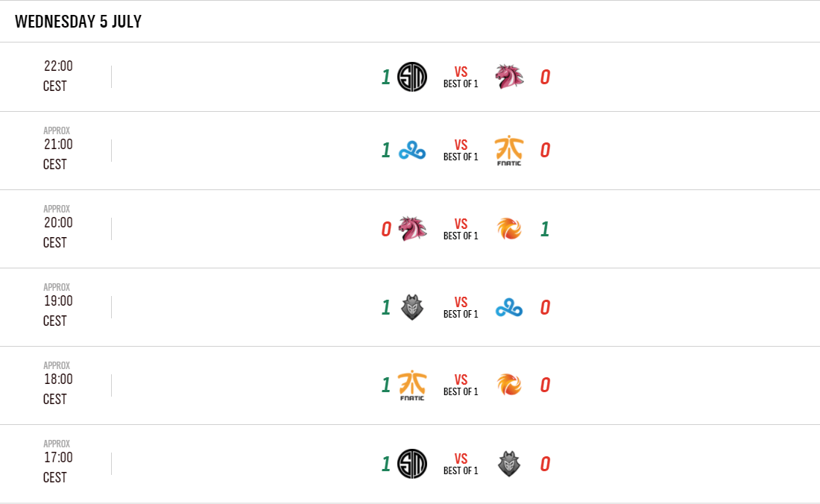Click Cloud9 logo in the 19:00 match
Viewport: 820px width, 504px height.
[509, 308]
